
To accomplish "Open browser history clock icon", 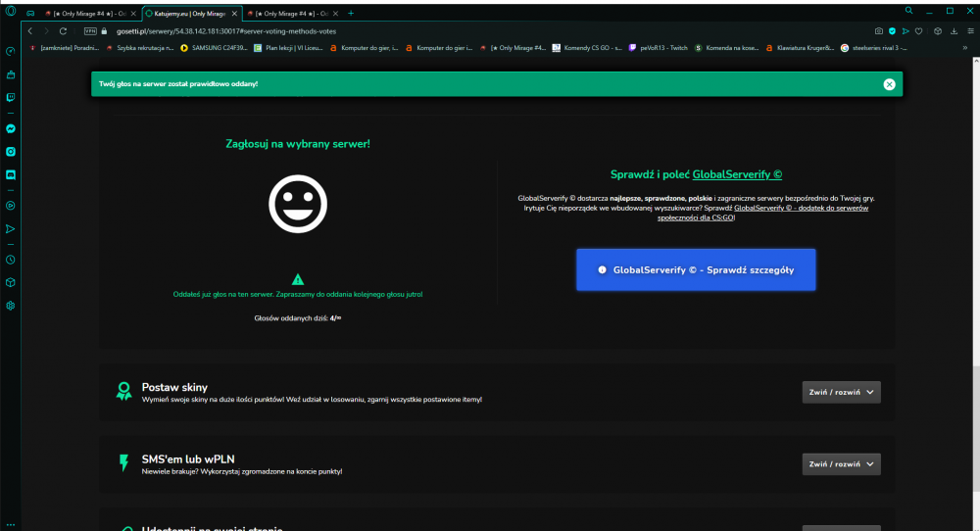I will tap(11, 260).
